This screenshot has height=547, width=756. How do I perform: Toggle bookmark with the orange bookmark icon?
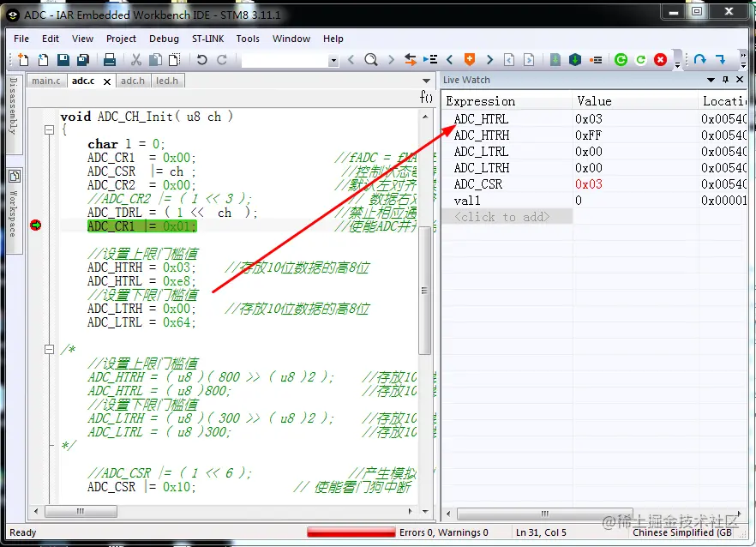tap(469, 59)
